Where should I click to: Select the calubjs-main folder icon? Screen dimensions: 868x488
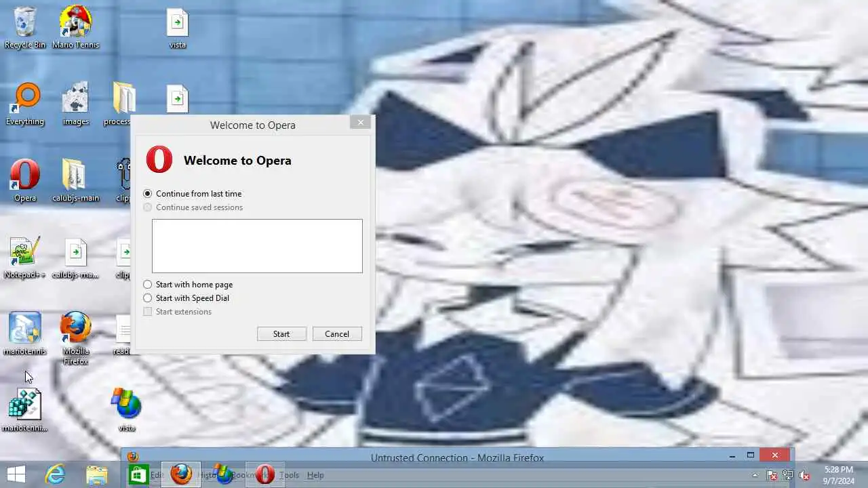75,181
